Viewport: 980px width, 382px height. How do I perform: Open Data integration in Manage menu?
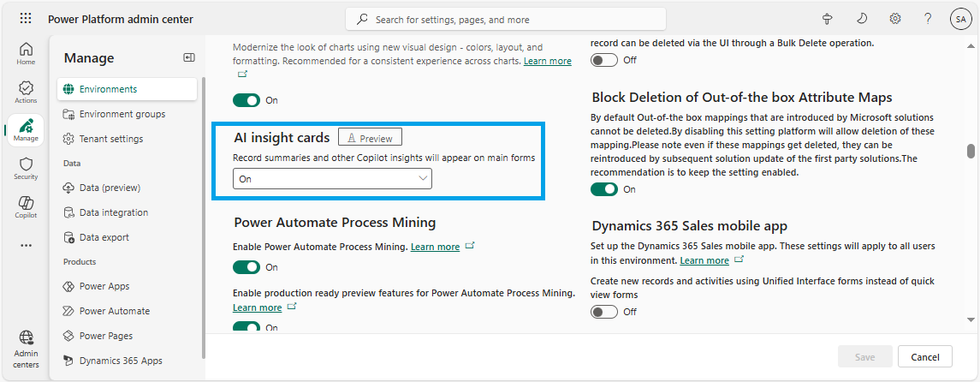[x=114, y=212]
